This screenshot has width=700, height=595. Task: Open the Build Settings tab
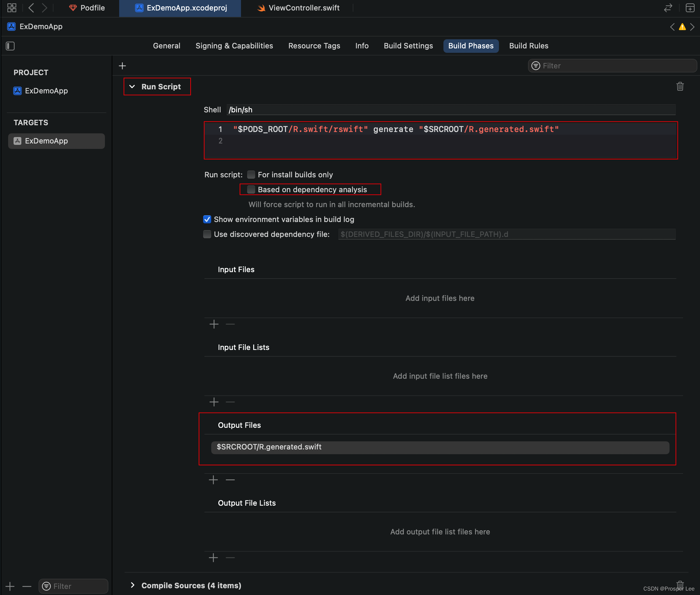pos(408,46)
